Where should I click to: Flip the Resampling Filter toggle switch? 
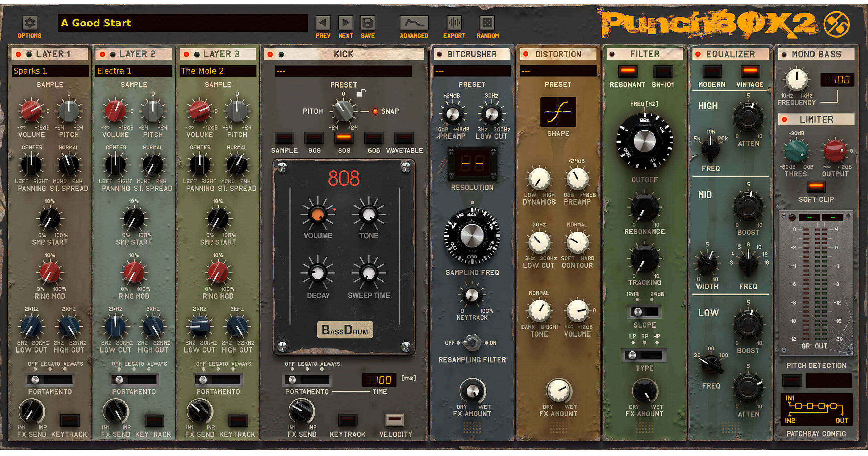click(472, 342)
